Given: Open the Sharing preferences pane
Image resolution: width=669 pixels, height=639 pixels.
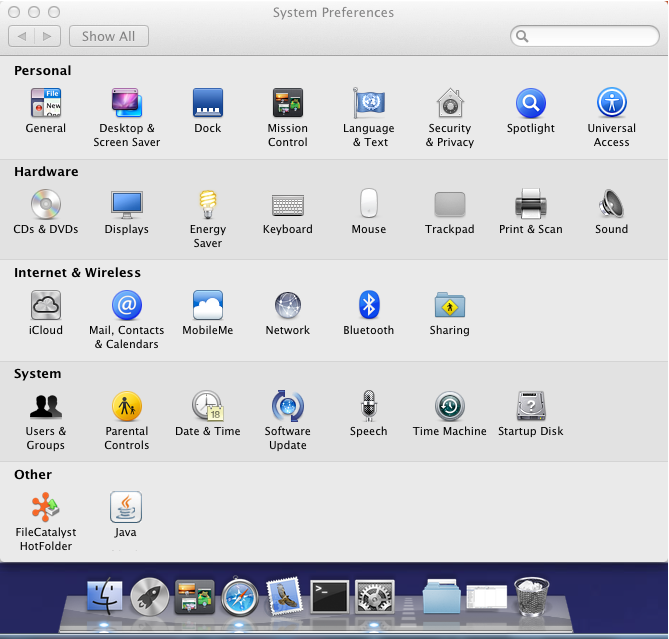Looking at the screenshot, I should click(x=450, y=306).
